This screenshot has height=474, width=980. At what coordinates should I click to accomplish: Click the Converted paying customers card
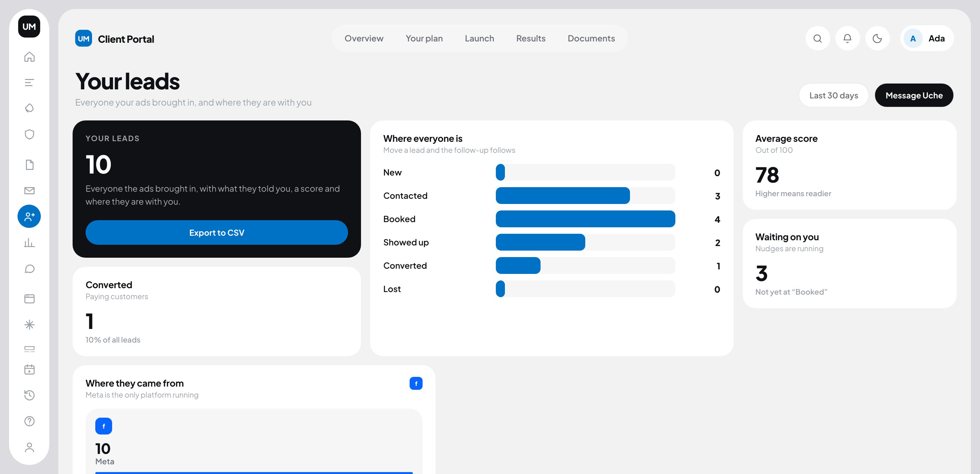[x=216, y=312]
